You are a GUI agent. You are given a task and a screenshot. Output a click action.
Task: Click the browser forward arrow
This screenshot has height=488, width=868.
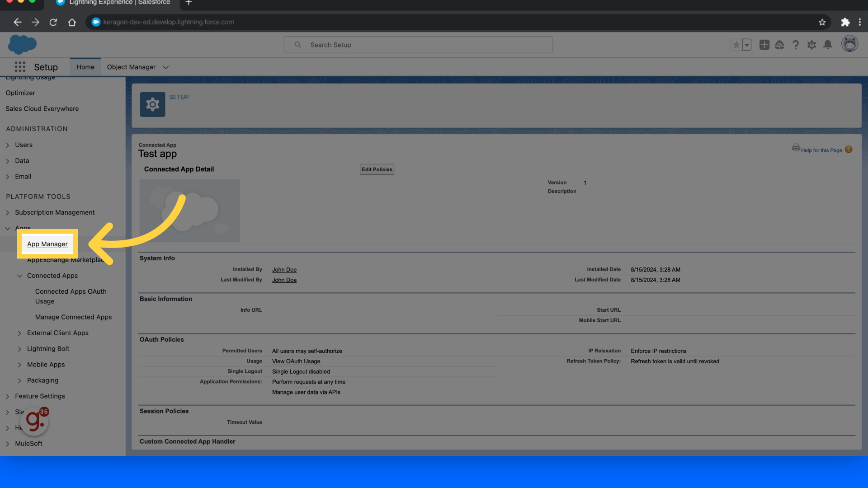click(x=35, y=22)
